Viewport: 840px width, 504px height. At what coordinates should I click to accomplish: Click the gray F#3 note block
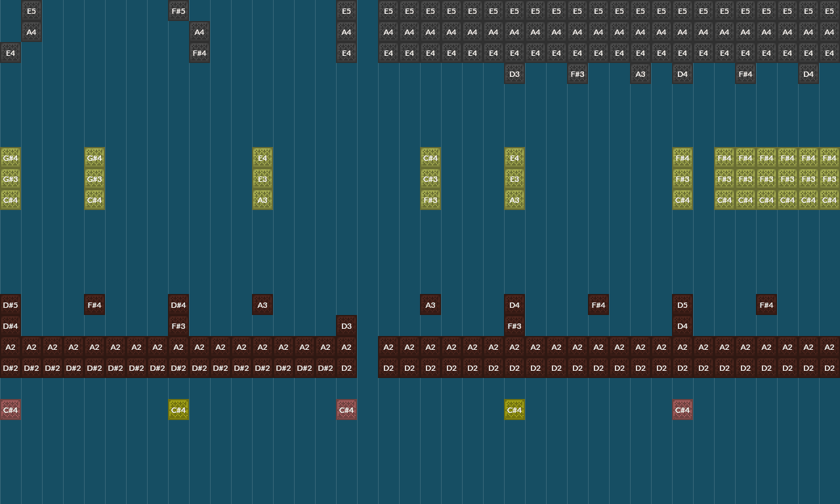pos(577,74)
